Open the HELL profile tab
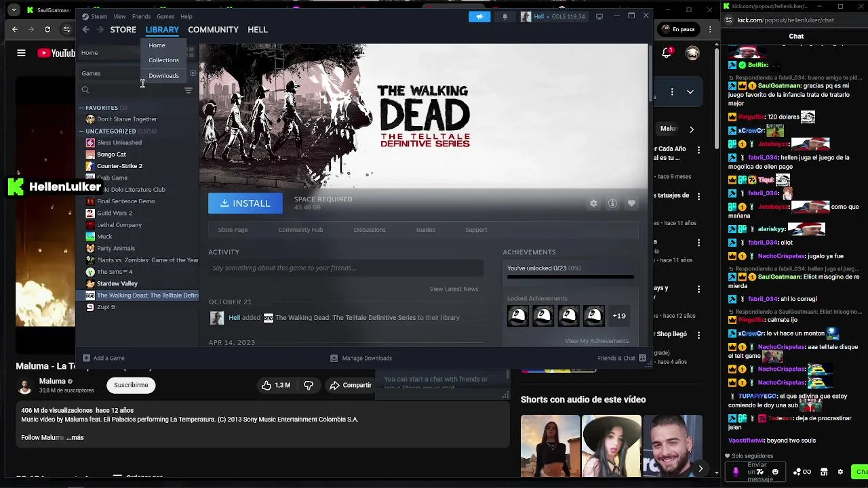This screenshot has height=488, width=868. point(258,30)
